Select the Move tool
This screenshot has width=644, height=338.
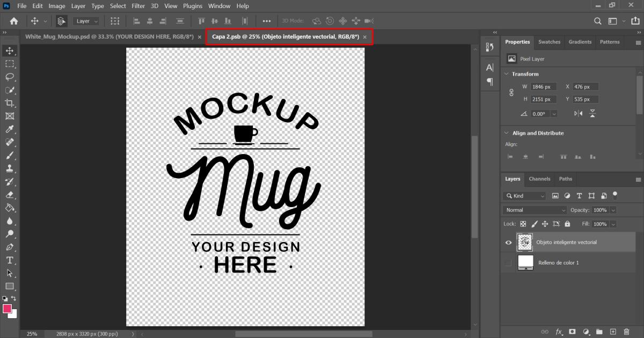pyautogui.click(x=9, y=51)
